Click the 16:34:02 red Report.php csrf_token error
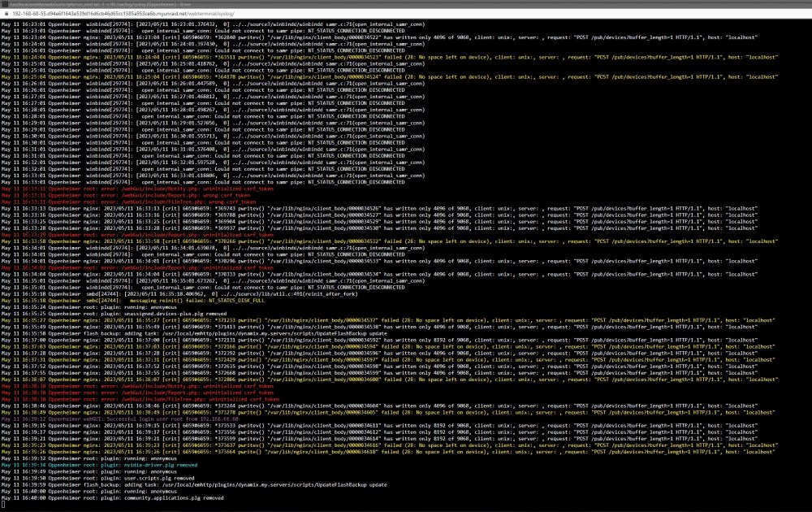 tap(137, 267)
